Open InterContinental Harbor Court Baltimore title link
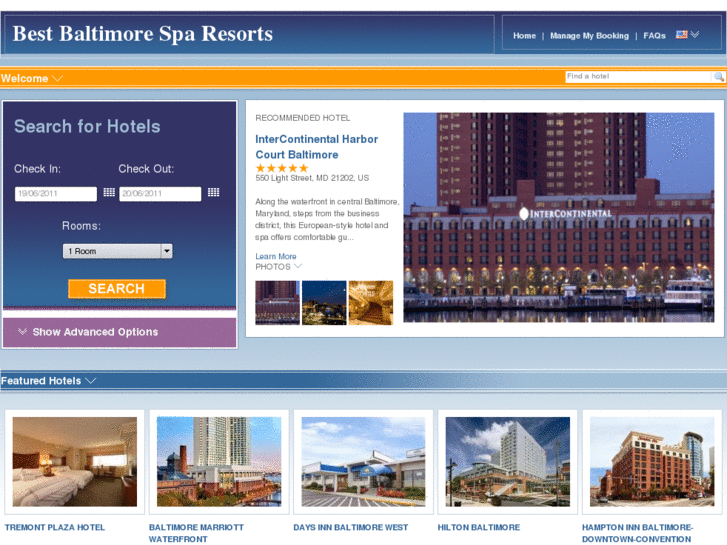Image resolution: width=727 pixels, height=545 pixels. 317,147
